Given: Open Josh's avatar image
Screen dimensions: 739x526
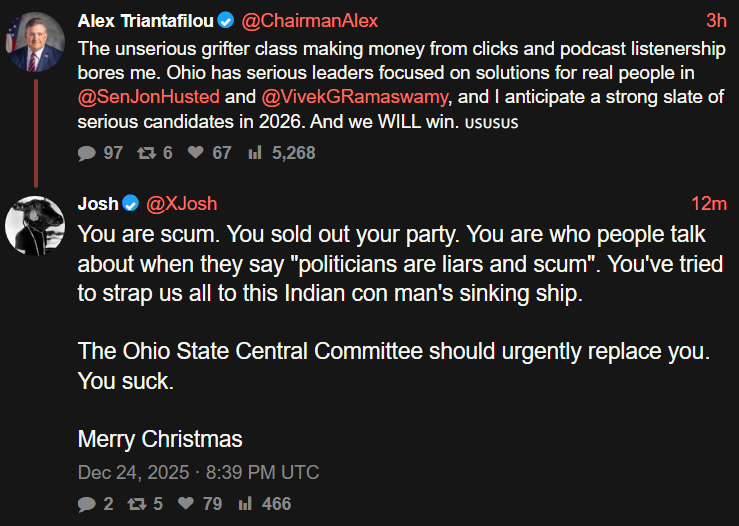Looking at the screenshot, I should coord(36,224).
